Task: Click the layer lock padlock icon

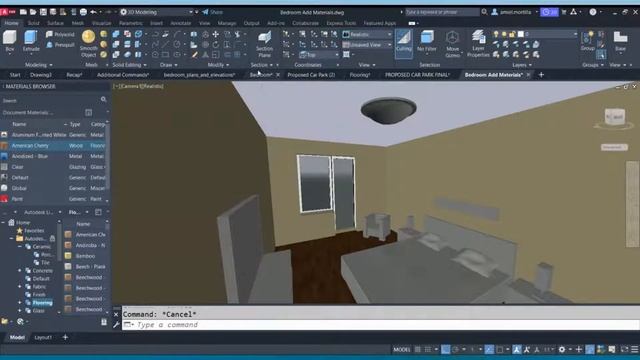Action: tap(512, 34)
